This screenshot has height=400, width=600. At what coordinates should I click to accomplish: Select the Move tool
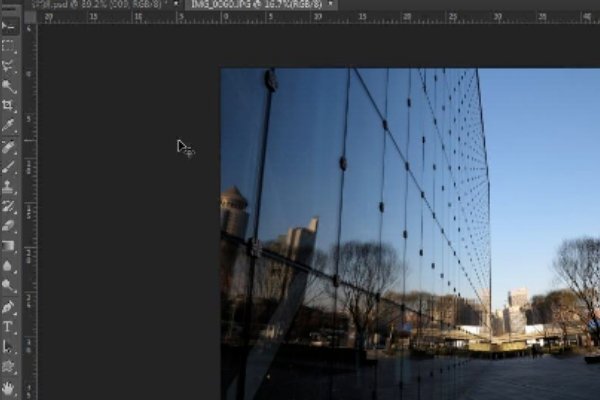9,26
